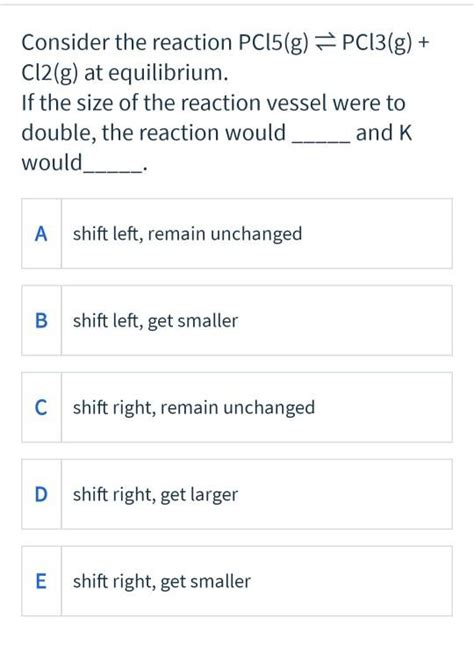This screenshot has height=660, width=474.
Task: Select answer letter A
Action: click(41, 234)
